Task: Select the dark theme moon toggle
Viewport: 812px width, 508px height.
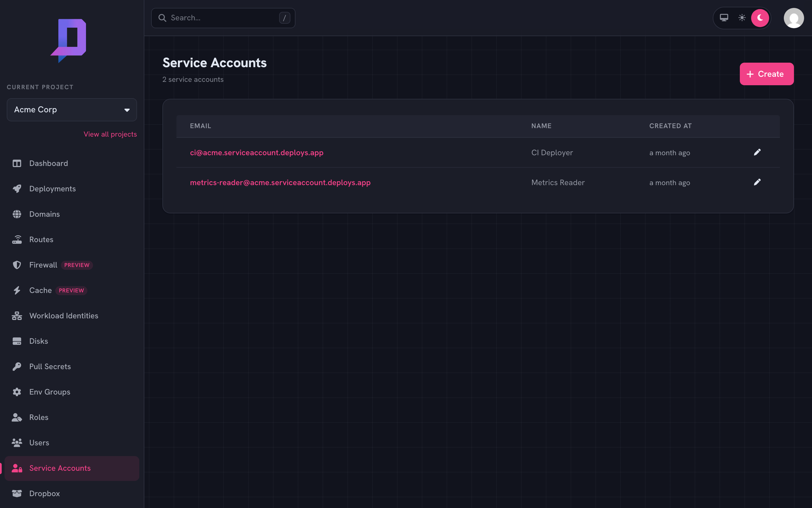Action: (x=760, y=18)
